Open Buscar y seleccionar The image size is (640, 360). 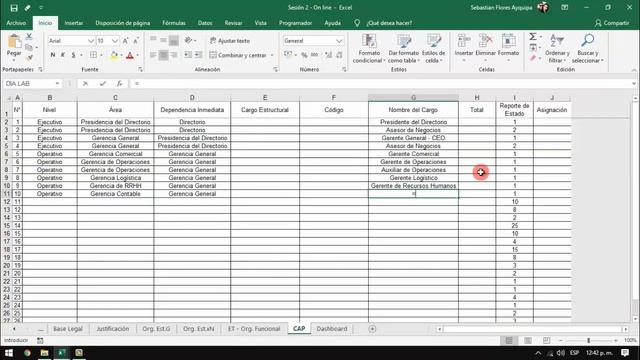click(x=588, y=49)
